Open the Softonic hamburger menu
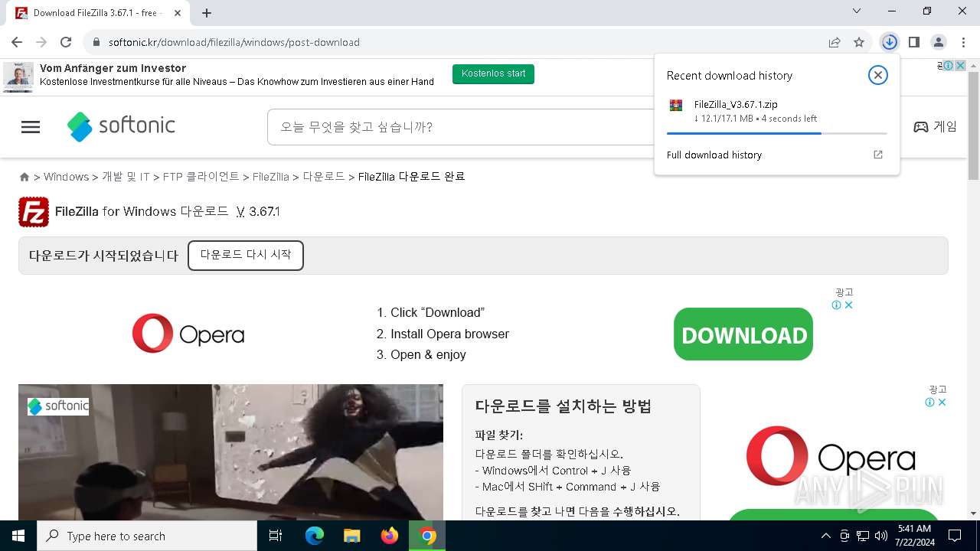Viewport: 980px width, 551px height. [31, 127]
